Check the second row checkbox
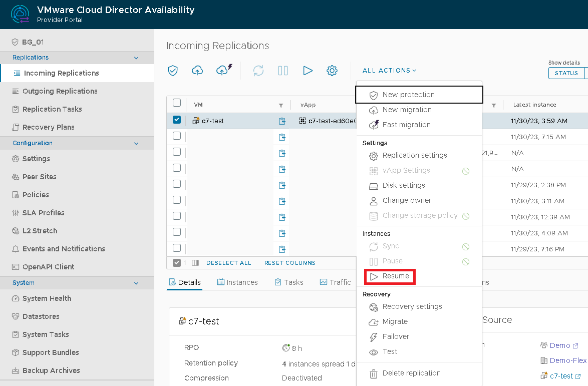The height and width of the screenshot is (386, 588). pyautogui.click(x=177, y=136)
